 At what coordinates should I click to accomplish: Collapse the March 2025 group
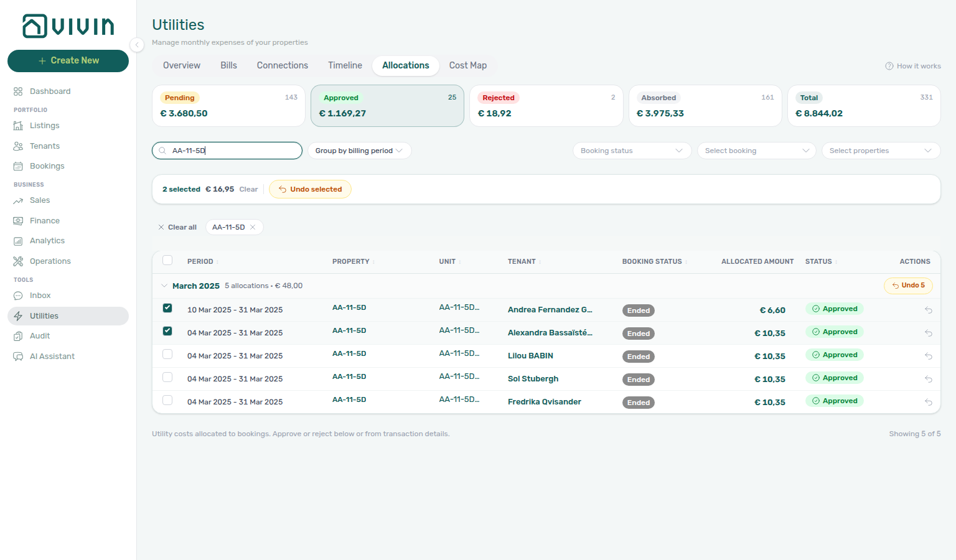point(164,286)
